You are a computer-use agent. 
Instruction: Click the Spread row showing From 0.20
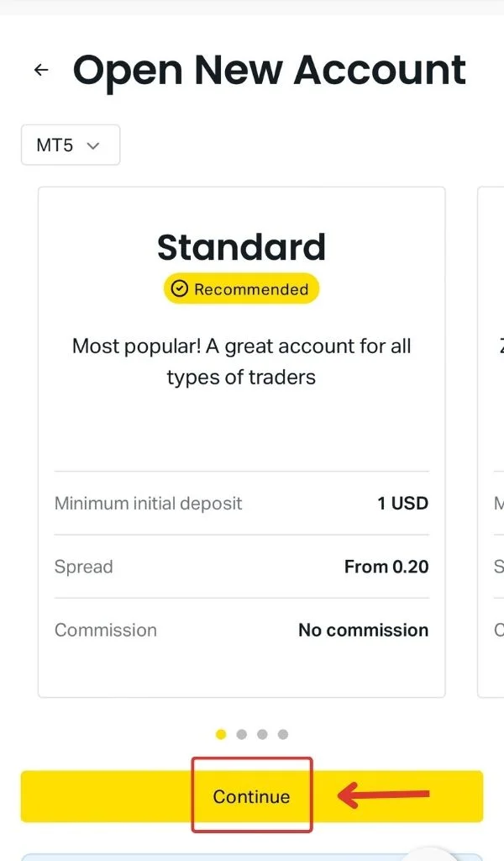tap(241, 567)
